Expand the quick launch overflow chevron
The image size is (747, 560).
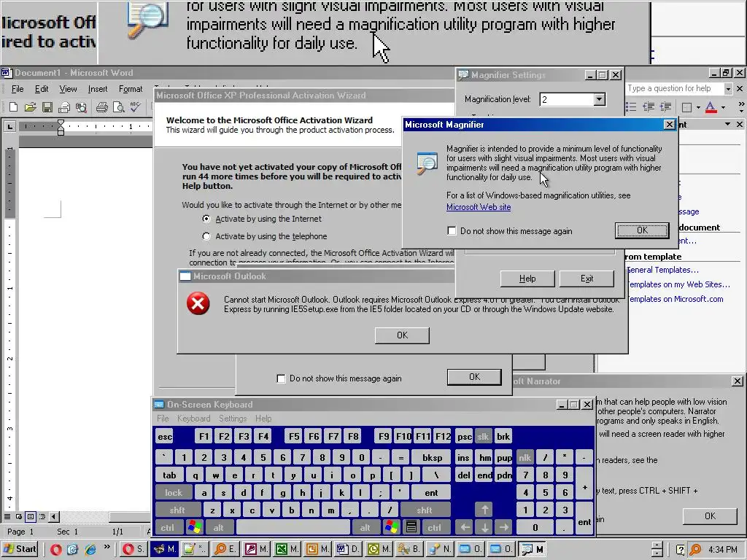coord(107,547)
